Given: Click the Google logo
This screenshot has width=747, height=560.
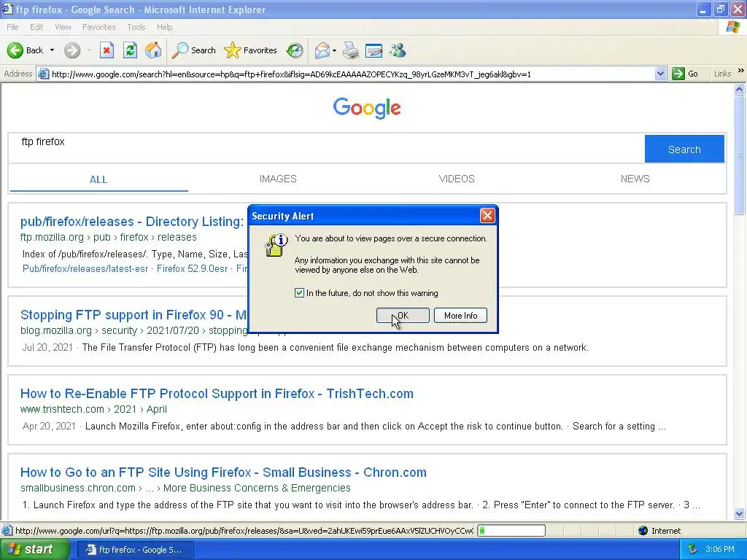Looking at the screenshot, I should pyautogui.click(x=367, y=108).
